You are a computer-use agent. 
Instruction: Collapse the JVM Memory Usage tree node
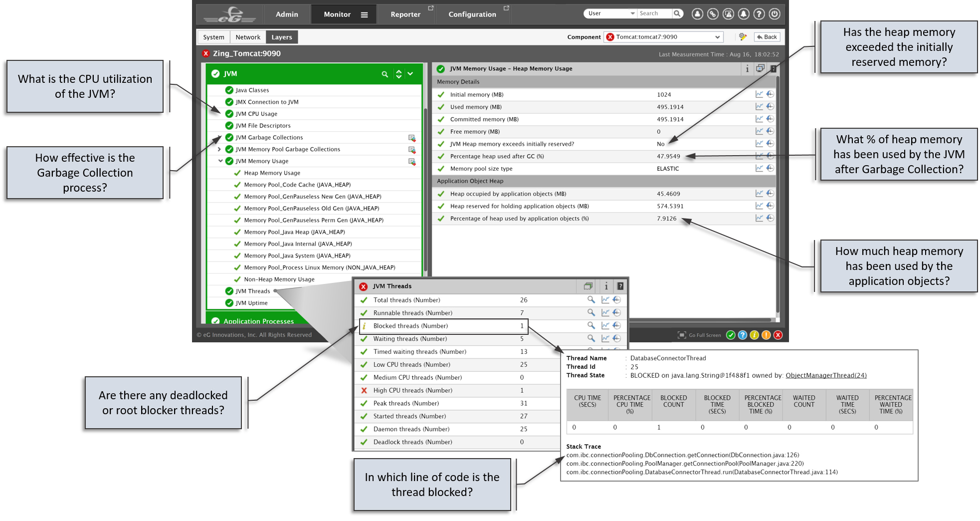tap(220, 161)
